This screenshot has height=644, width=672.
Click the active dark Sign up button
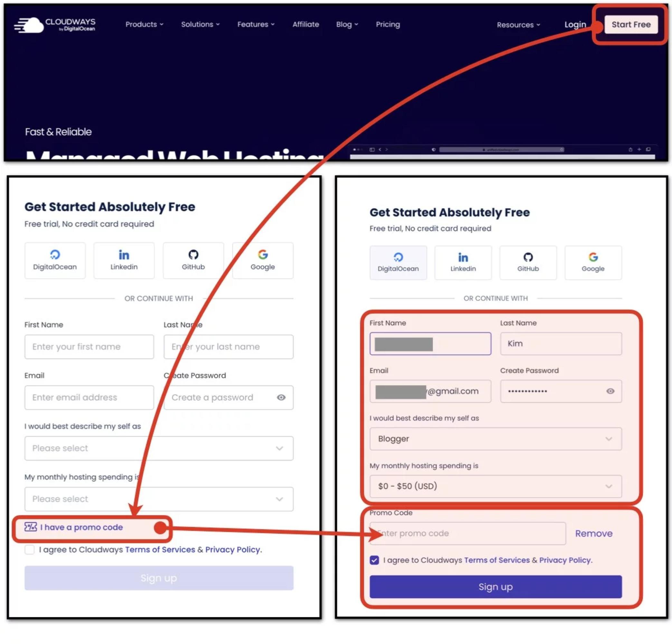[496, 587]
